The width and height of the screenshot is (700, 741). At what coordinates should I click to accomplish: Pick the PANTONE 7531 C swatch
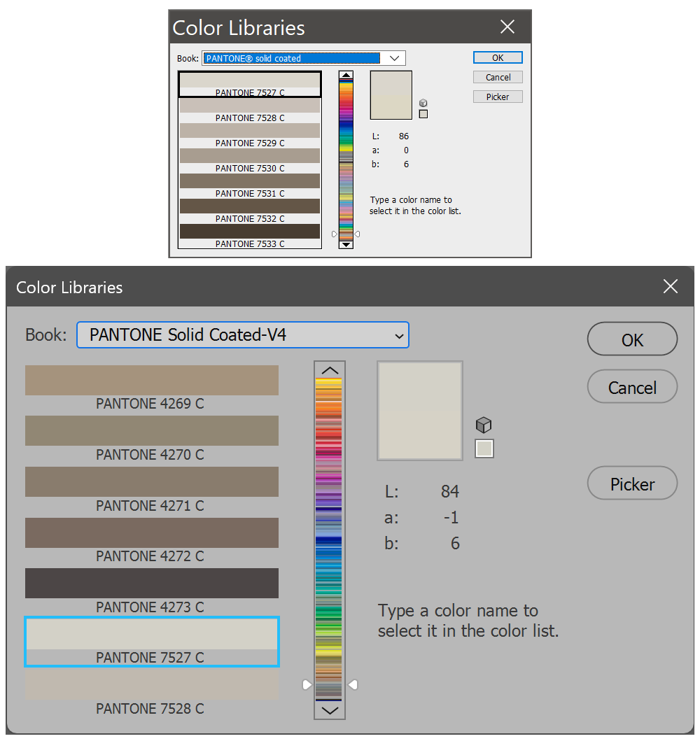[x=250, y=185]
